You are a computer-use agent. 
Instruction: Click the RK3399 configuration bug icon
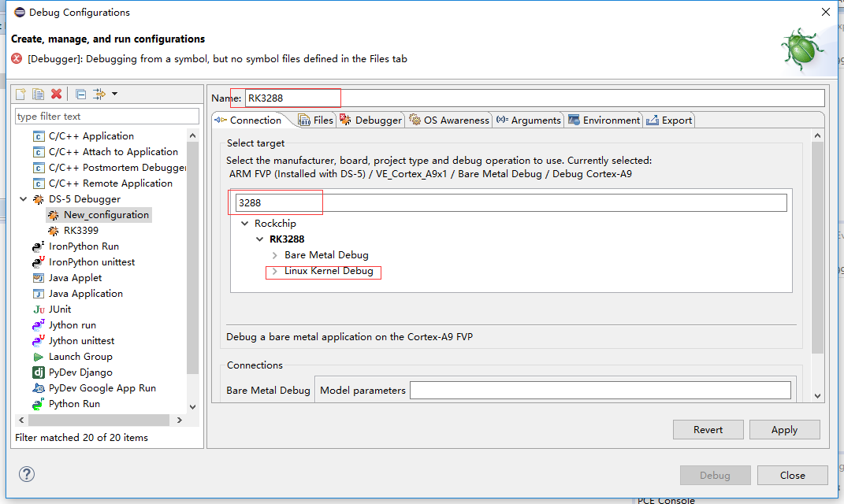point(54,231)
